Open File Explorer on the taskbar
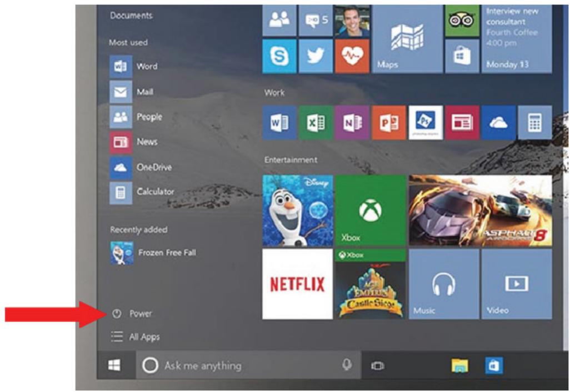The image size is (570, 392). tap(459, 365)
